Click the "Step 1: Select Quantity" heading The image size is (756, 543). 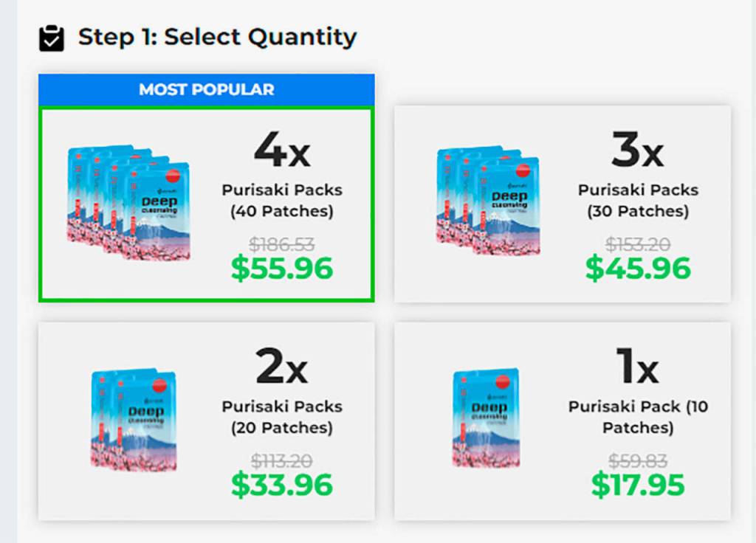pyautogui.click(x=217, y=37)
